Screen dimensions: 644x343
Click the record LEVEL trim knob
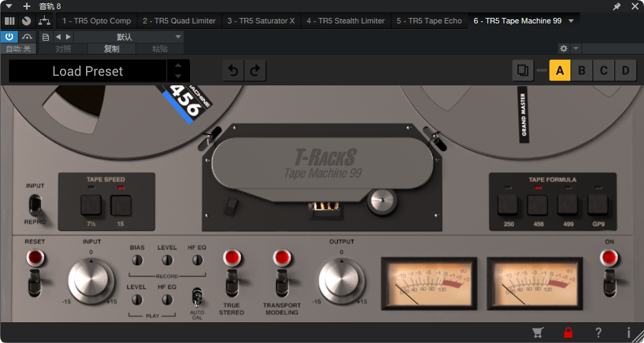coord(167,260)
